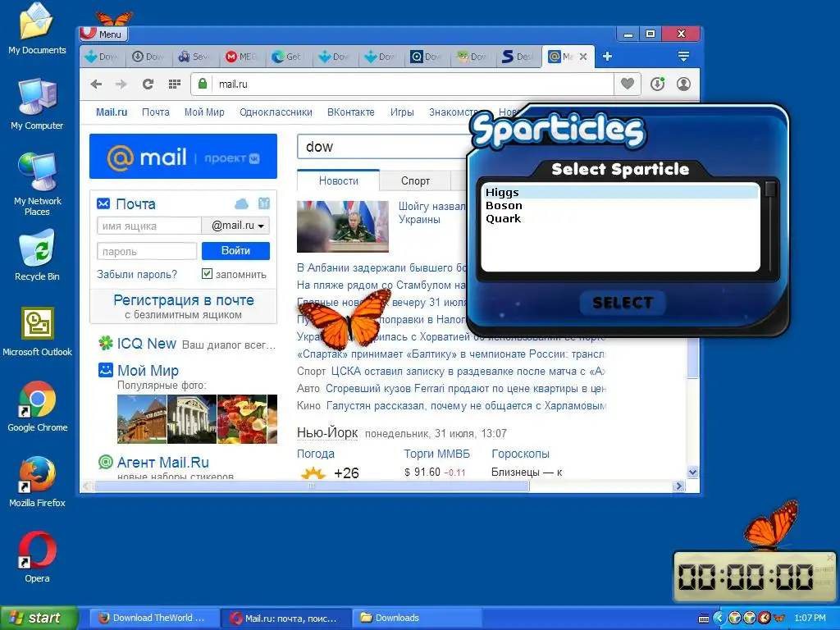840x630 pixels.
Task: Open the tab list menu icon
Action: pyautogui.click(x=683, y=57)
